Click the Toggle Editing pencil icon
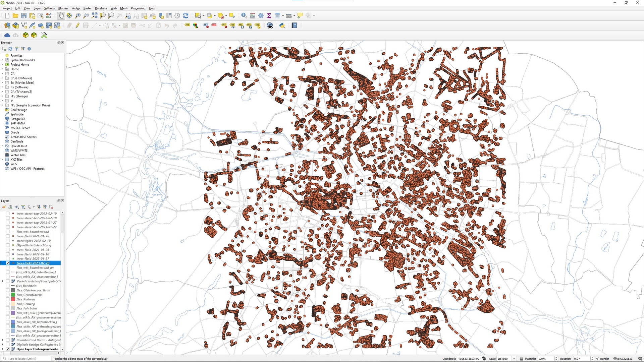644x362 pixels. 77,25
